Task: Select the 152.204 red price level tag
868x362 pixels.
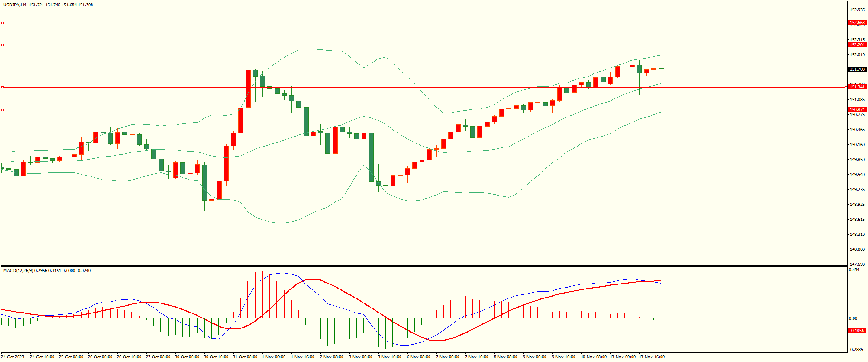Action: pos(857,45)
